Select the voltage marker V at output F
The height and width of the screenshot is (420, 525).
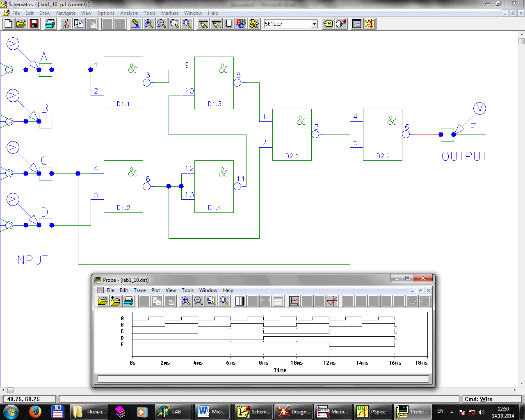point(479,109)
